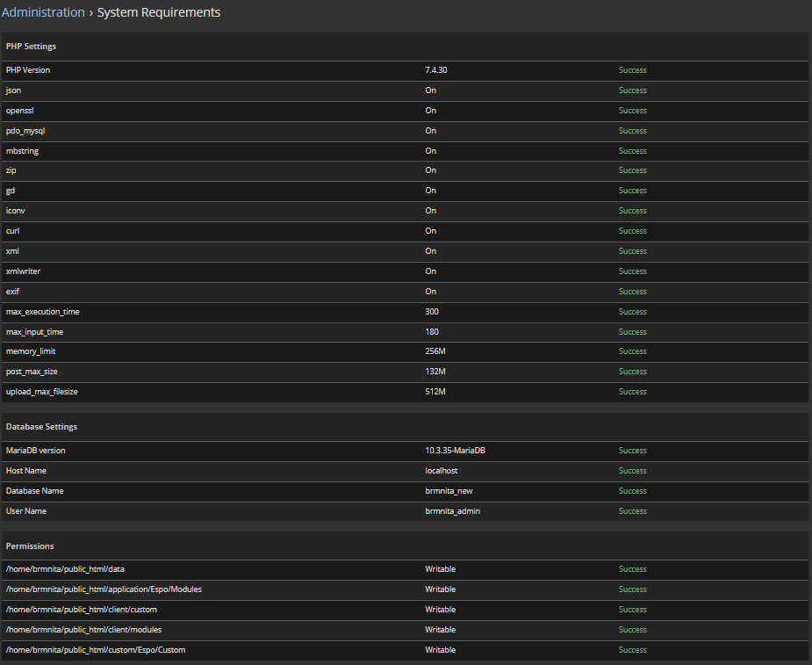Click the Permissions section header

pyautogui.click(x=30, y=546)
